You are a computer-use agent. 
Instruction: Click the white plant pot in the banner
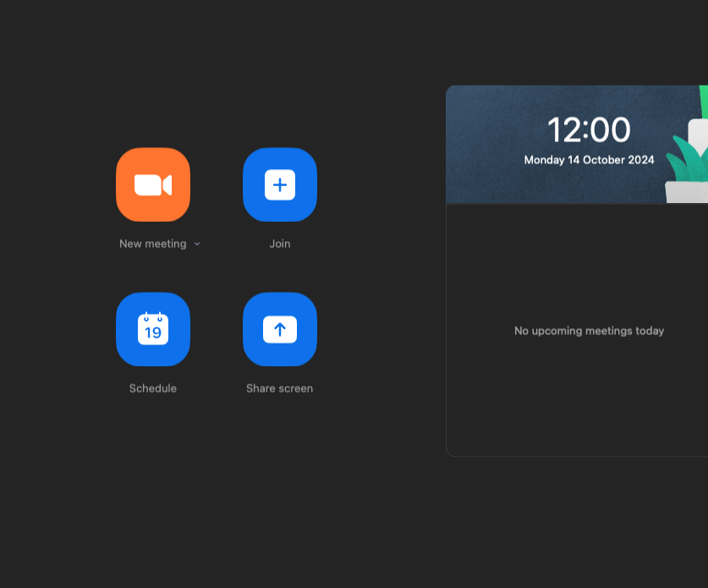[x=689, y=192]
